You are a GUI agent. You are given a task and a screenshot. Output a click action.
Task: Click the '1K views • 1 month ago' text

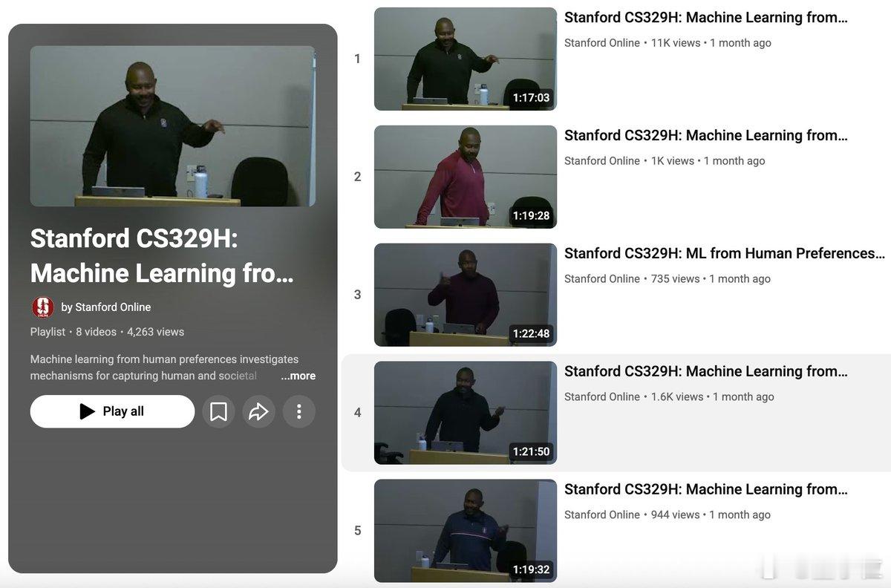click(x=708, y=161)
